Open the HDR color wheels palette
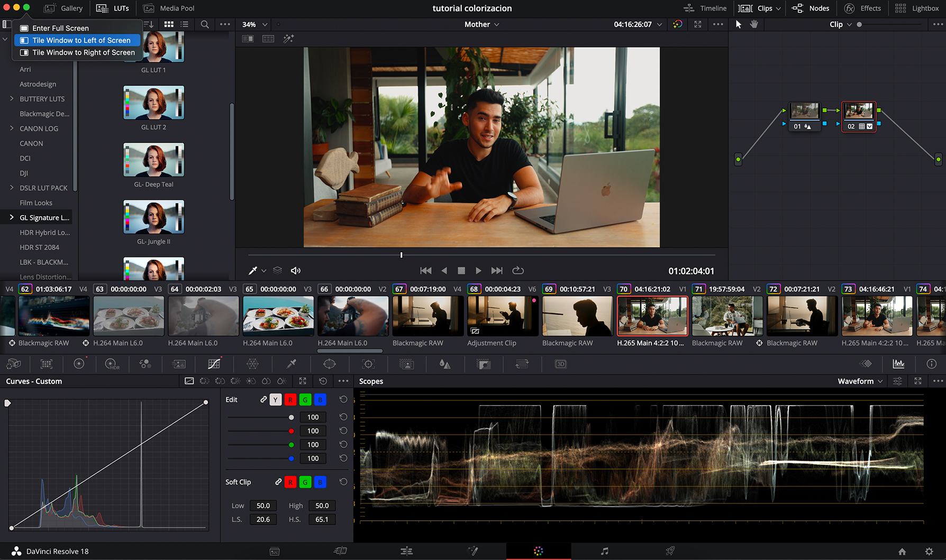This screenshot has height=560, width=946. (112, 364)
